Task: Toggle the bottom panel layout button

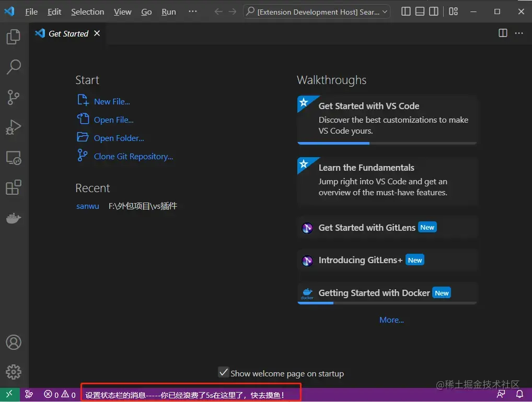Action: (420, 11)
